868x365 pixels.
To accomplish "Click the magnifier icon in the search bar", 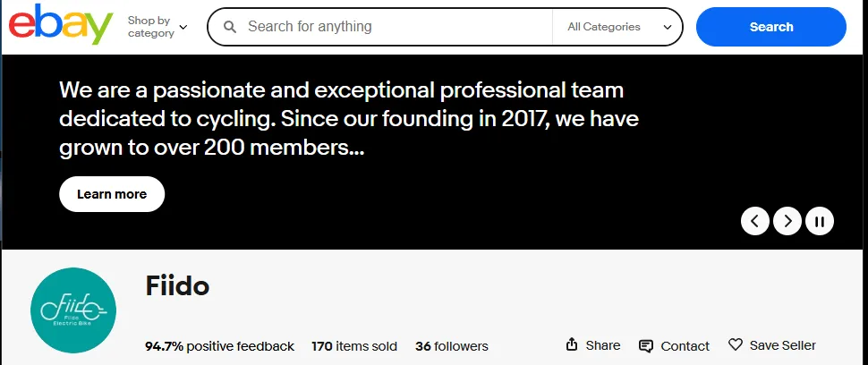I will 230,27.
